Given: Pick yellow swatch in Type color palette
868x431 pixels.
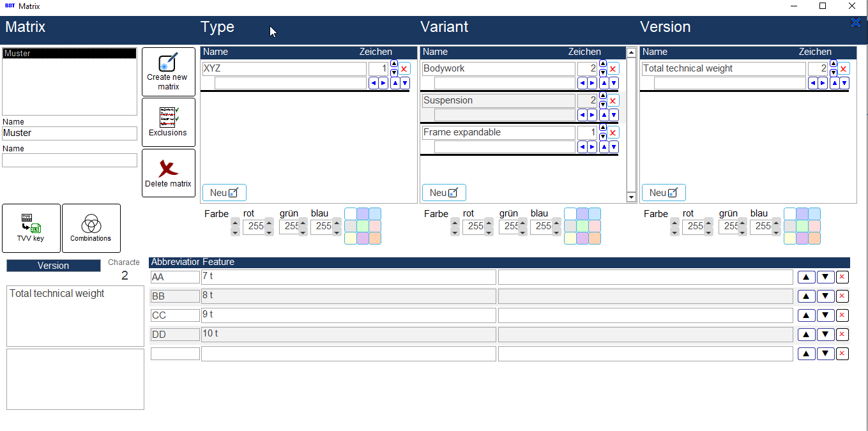Looking at the screenshot, I should click(x=351, y=238).
